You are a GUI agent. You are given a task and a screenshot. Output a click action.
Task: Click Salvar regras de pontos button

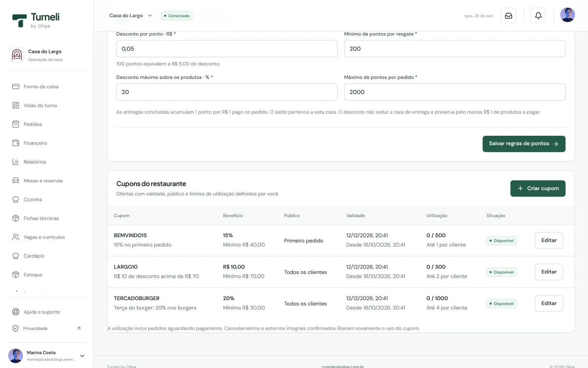[x=524, y=144]
